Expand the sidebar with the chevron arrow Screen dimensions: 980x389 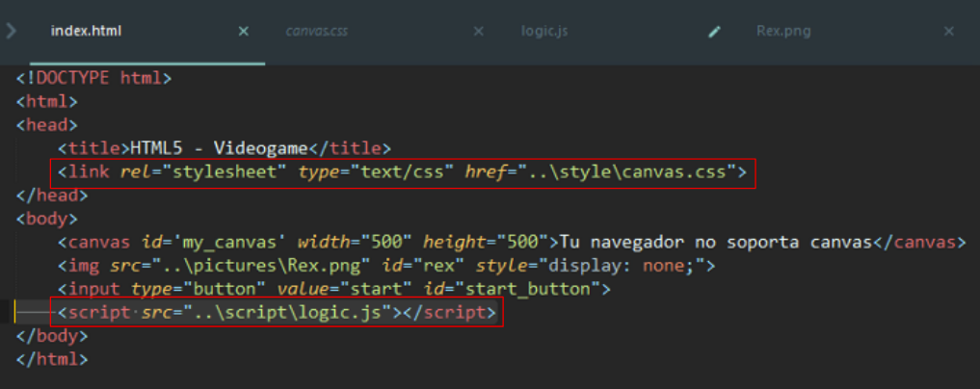11,31
